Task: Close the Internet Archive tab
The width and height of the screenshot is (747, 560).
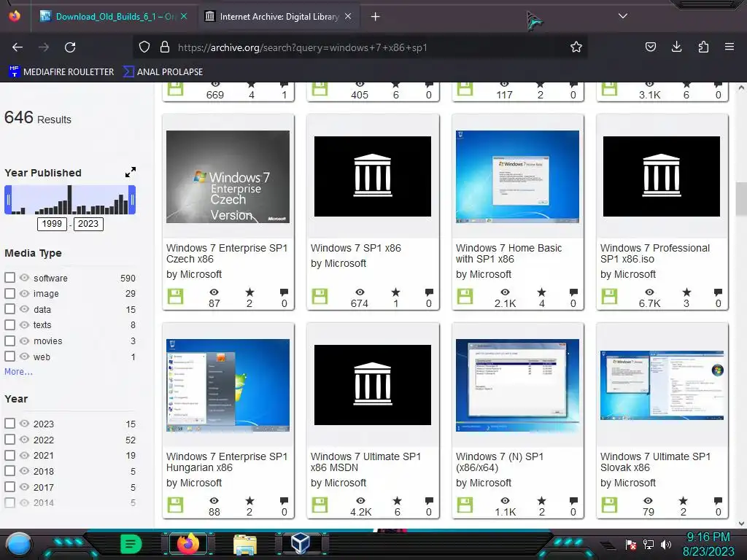Action: point(348,16)
